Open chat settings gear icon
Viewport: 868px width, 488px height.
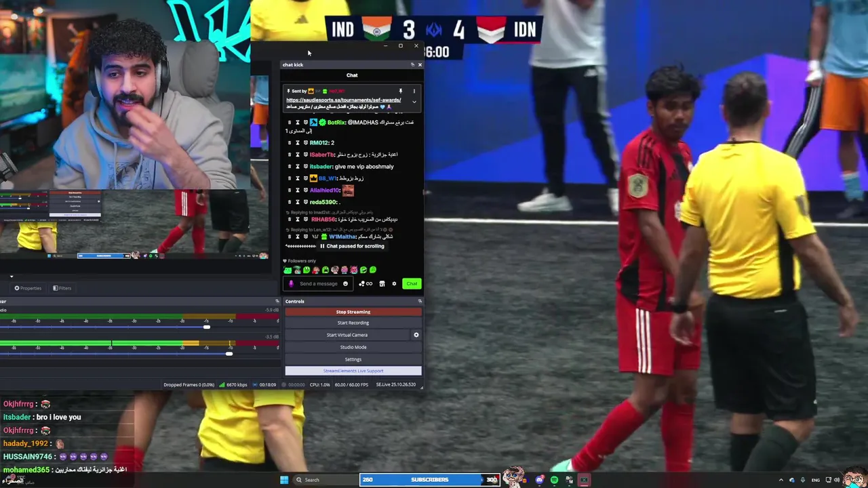coord(394,284)
